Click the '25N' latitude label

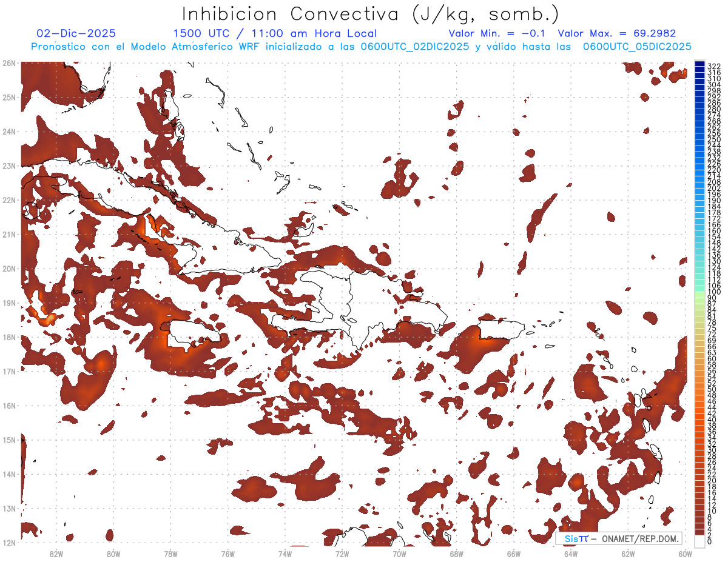(8, 97)
